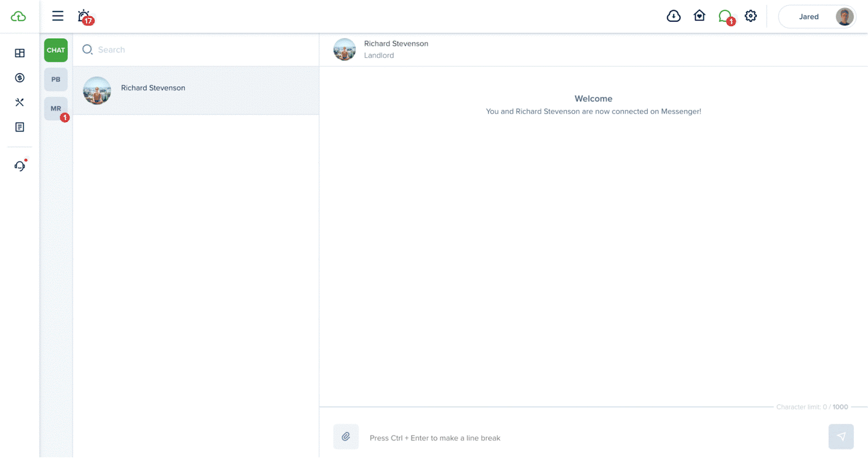
Task: Open the maintenance tools icon in sidebar
Action: pos(20,102)
